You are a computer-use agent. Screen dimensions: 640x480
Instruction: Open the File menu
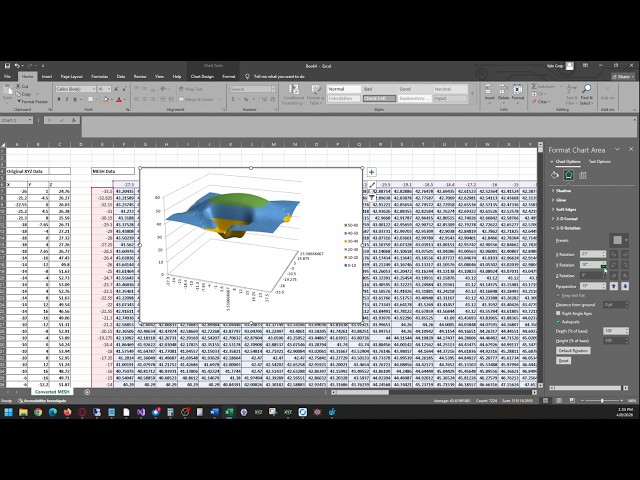point(7,76)
